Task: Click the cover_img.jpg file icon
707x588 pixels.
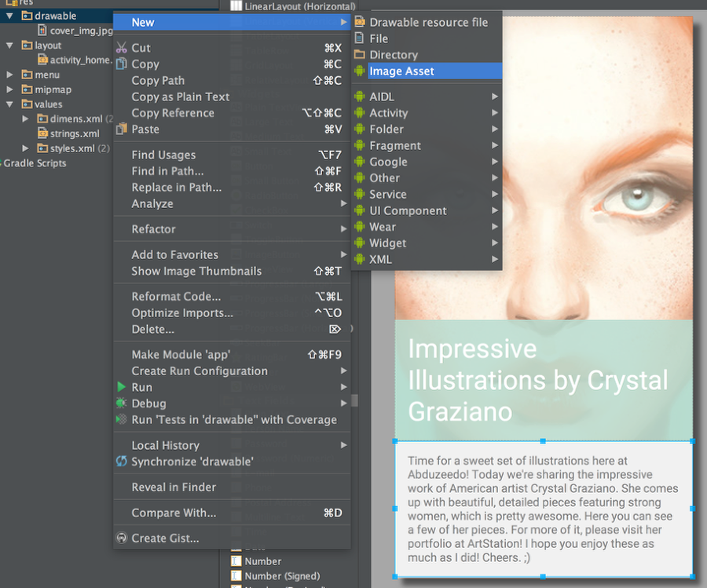Action: (42, 30)
